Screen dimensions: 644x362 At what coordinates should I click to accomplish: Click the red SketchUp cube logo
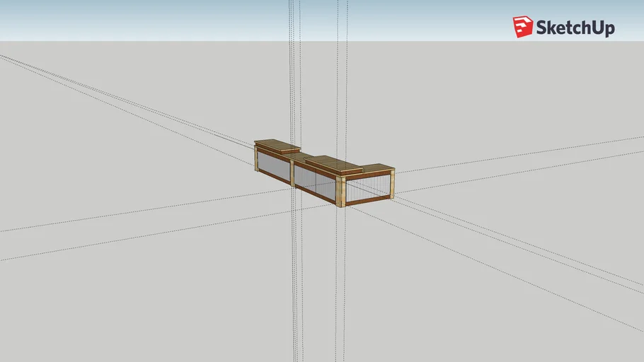tap(523, 27)
